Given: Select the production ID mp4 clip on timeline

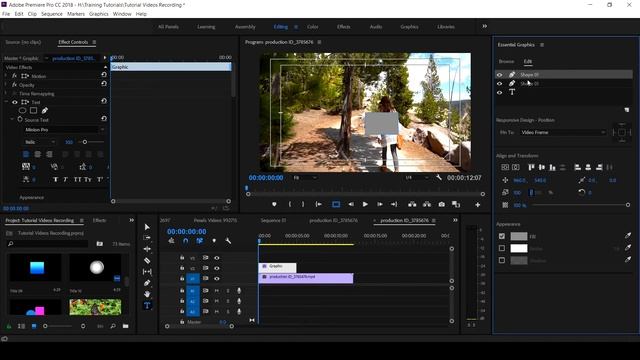Looking at the screenshot, I should pos(306,278).
